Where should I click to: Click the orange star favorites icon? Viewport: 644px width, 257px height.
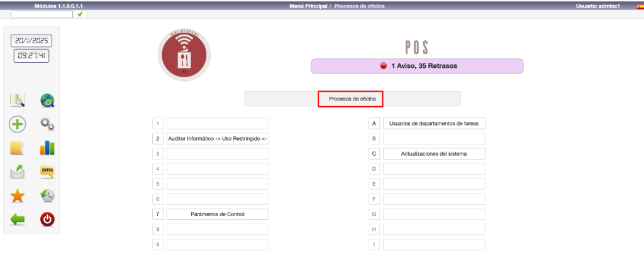(x=17, y=195)
